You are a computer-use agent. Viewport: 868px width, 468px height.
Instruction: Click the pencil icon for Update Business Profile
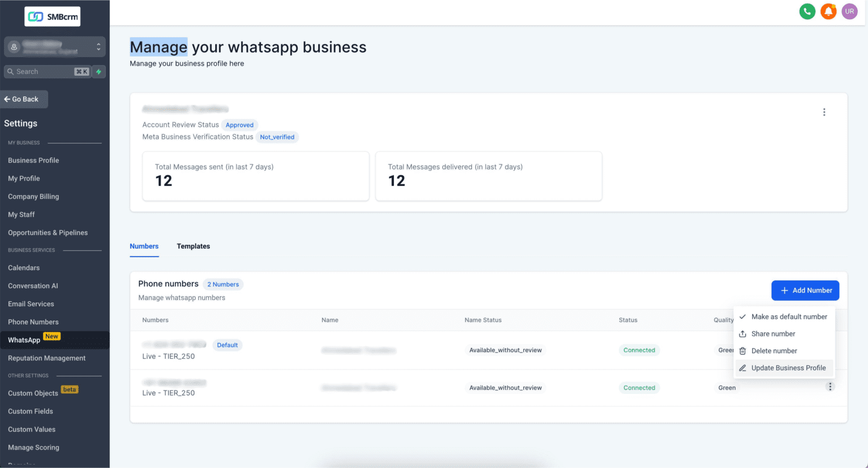point(743,368)
